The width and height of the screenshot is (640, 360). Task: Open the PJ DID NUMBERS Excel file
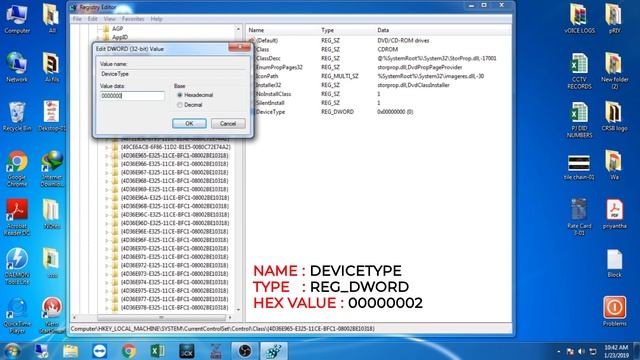click(579, 119)
